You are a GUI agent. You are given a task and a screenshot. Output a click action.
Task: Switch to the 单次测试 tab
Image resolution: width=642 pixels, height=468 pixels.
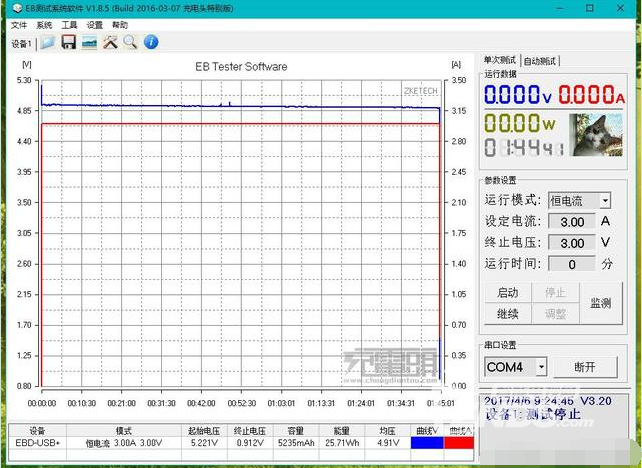coord(500,60)
